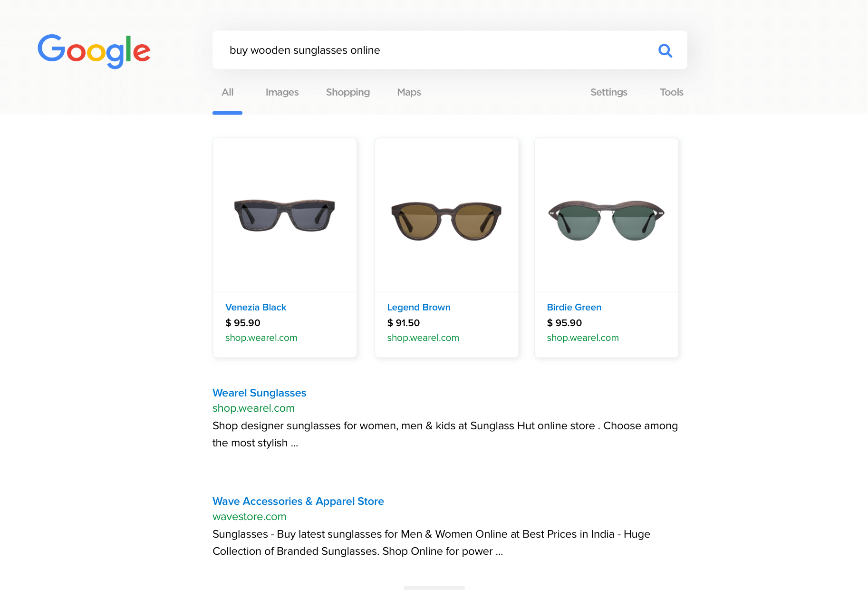Switch to the Shopping tab

click(x=348, y=92)
